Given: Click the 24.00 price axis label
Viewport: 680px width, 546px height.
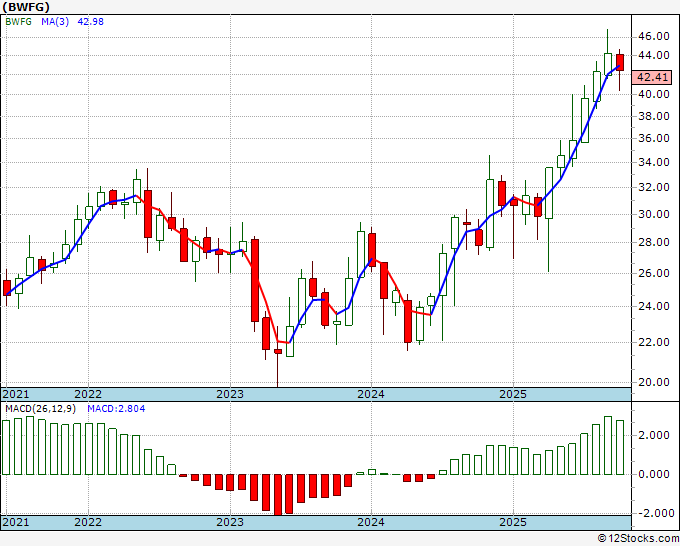Looking at the screenshot, I should [x=654, y=306].
